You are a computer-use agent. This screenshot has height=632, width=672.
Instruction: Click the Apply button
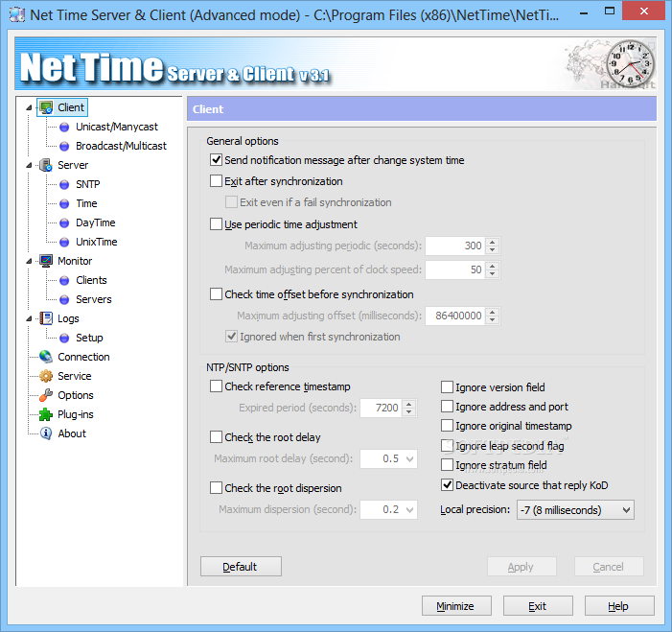point(521,567)
